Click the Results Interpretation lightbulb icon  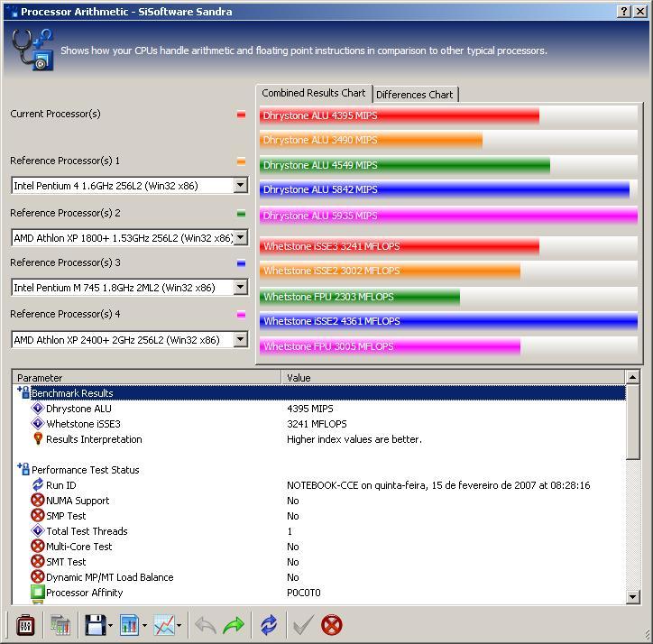(x=38, y=438)
